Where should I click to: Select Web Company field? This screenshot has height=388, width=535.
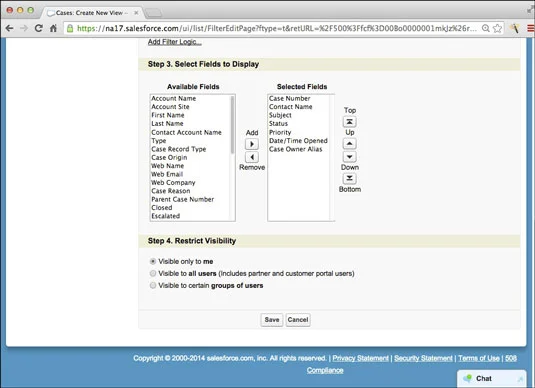(x=173, y=183)
